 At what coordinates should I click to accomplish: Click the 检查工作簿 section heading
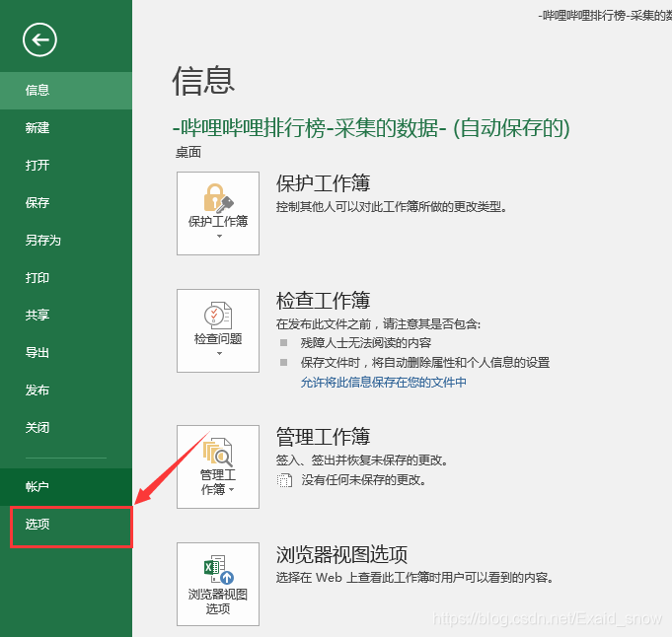(323, 301)
